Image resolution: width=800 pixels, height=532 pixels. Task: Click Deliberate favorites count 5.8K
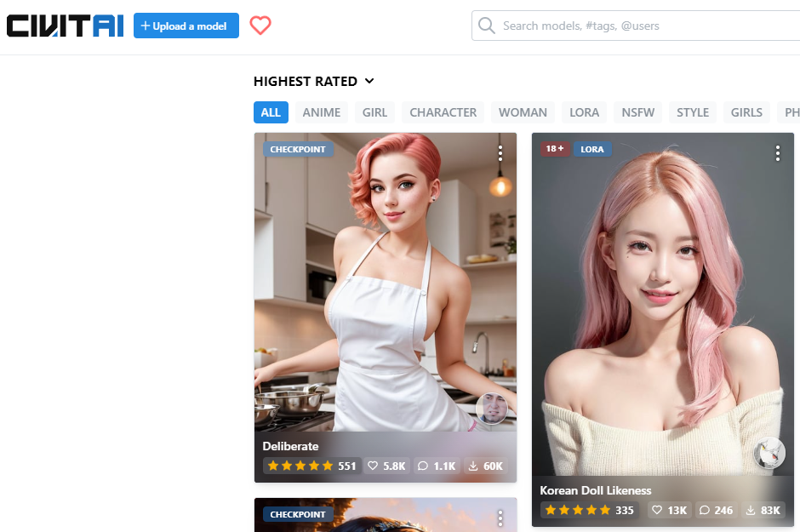pyautogui.click(x=386, y=466)
